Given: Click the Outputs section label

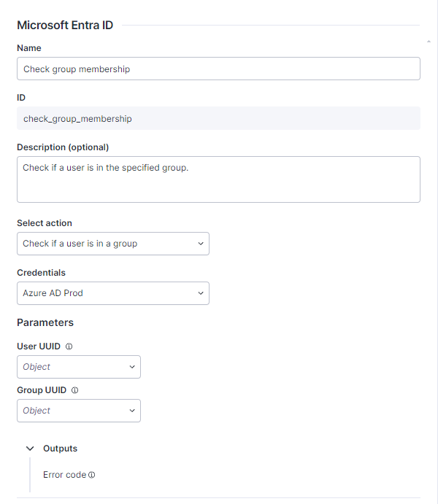Looking at the screenshot, I should point(60,449).
